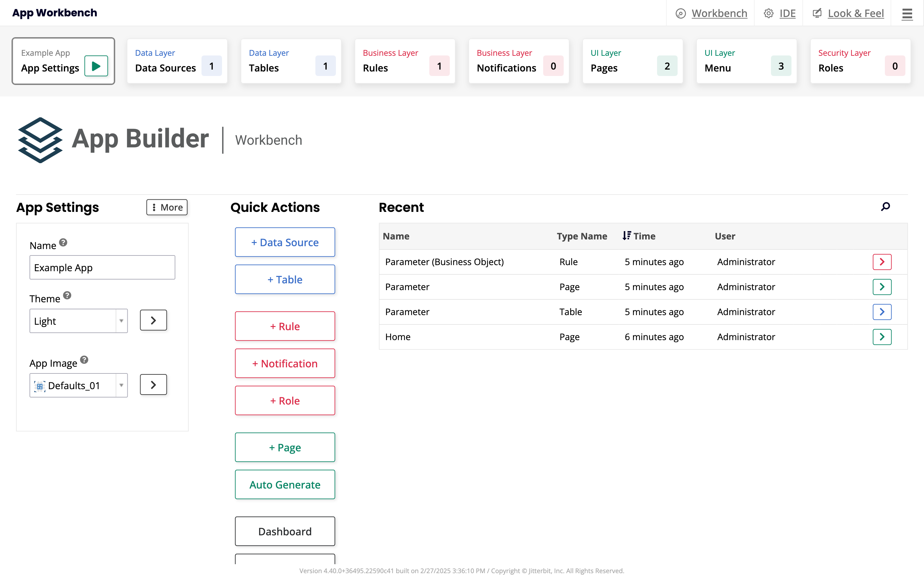Open search in the Recent panel
Image resolution: width=924 pixels, height=577 pixels.
(885, 206)
